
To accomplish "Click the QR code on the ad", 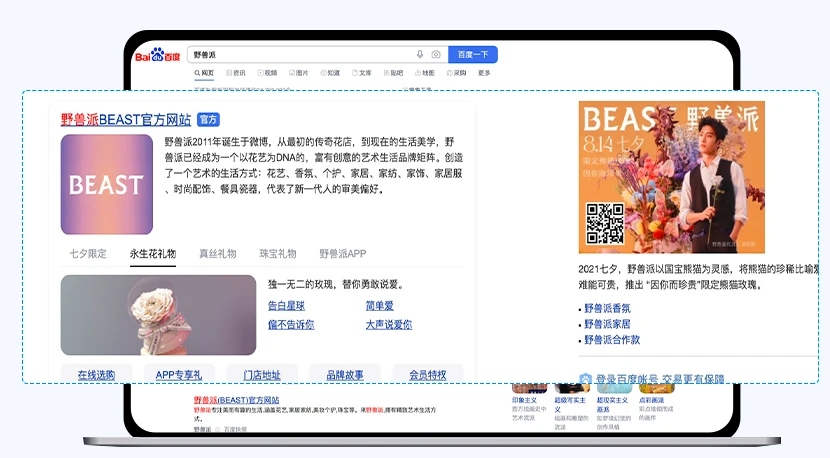I will coord(605,223).
